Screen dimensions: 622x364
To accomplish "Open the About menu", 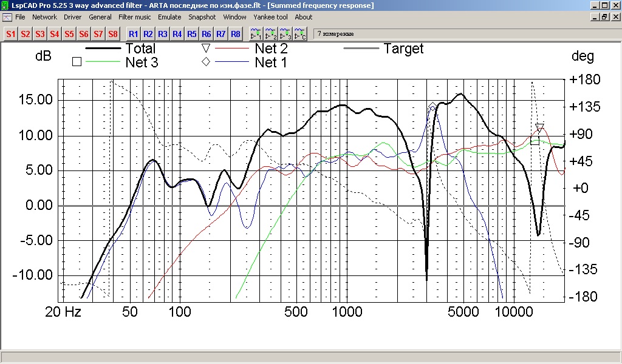I will (304, 17).
